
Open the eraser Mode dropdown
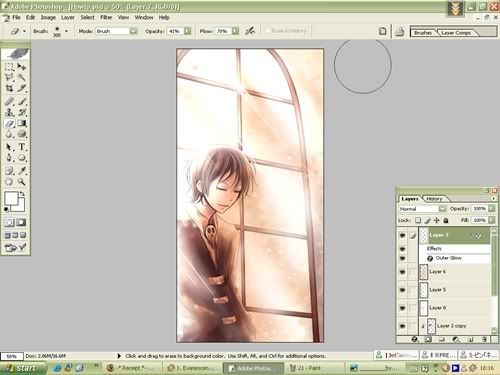(x=133, y=31)
